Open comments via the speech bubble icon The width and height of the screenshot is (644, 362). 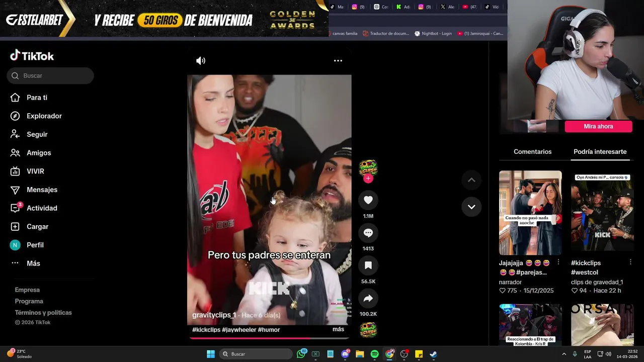coord(368,233)
